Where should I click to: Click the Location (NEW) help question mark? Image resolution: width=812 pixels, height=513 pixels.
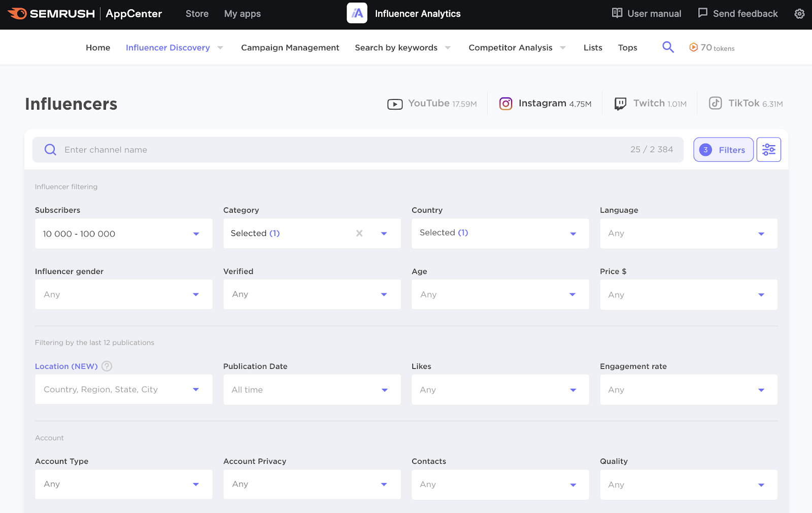click(x=107, y=366)
